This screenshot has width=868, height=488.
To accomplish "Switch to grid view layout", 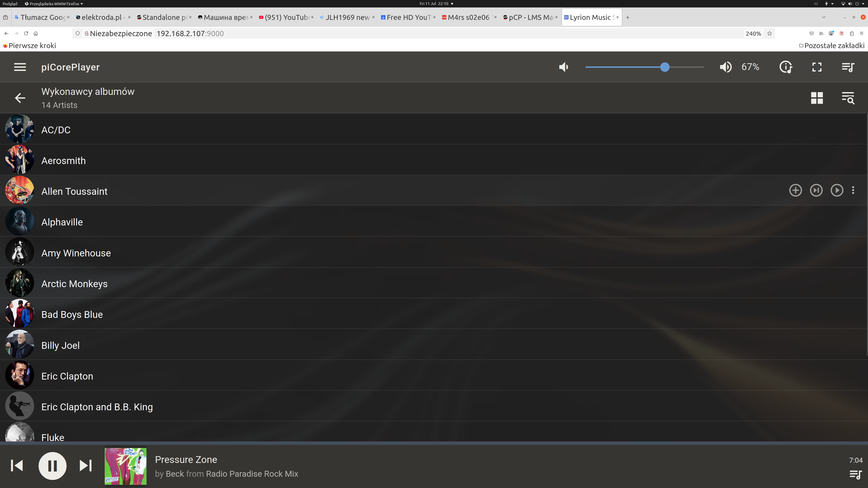I will [817, 98].
